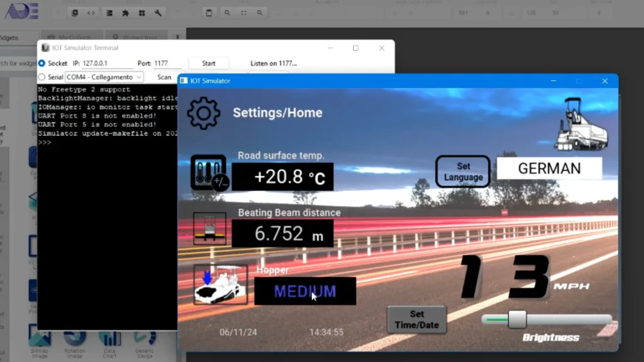
Task: Click the clipboard paste icon in ADE toolbar
Action: tap(209, 13)
